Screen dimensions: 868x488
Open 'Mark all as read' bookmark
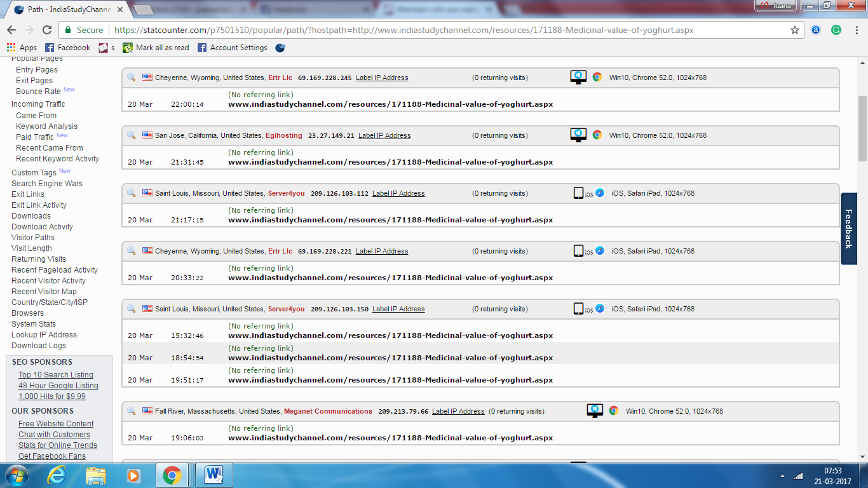[156, 48]
